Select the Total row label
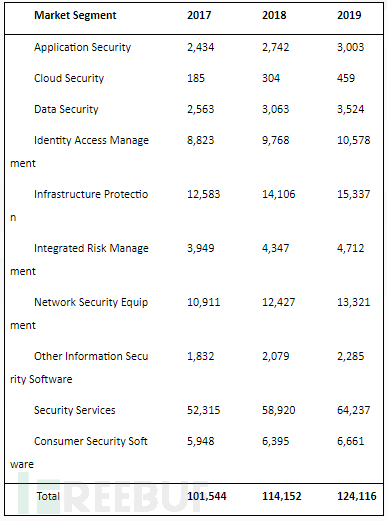The width and height of the screenshot is (387, 521). coord(48,496)
